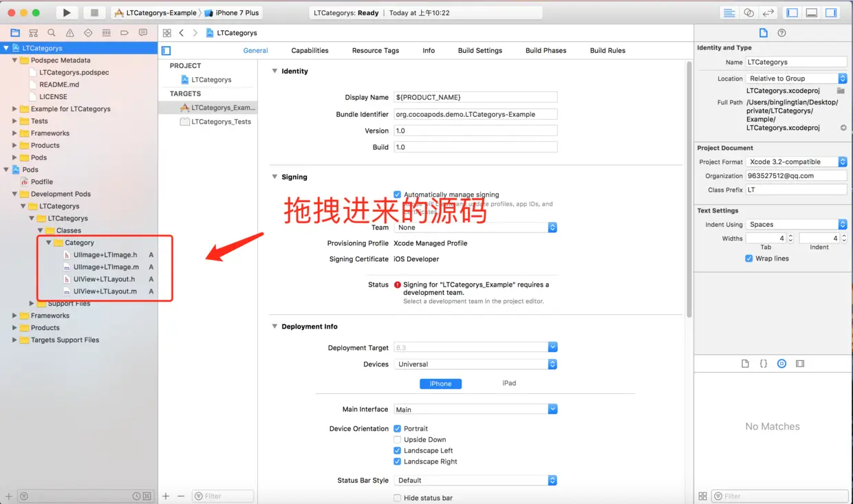Uncheck Automatically manage signing
853x504 pixels.
[397, 195]
